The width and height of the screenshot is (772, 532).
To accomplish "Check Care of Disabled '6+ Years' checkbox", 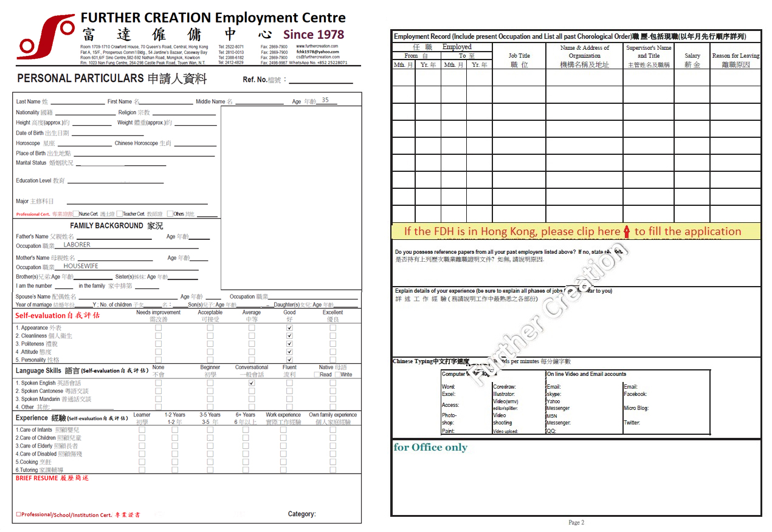I will tap(246, 454).
